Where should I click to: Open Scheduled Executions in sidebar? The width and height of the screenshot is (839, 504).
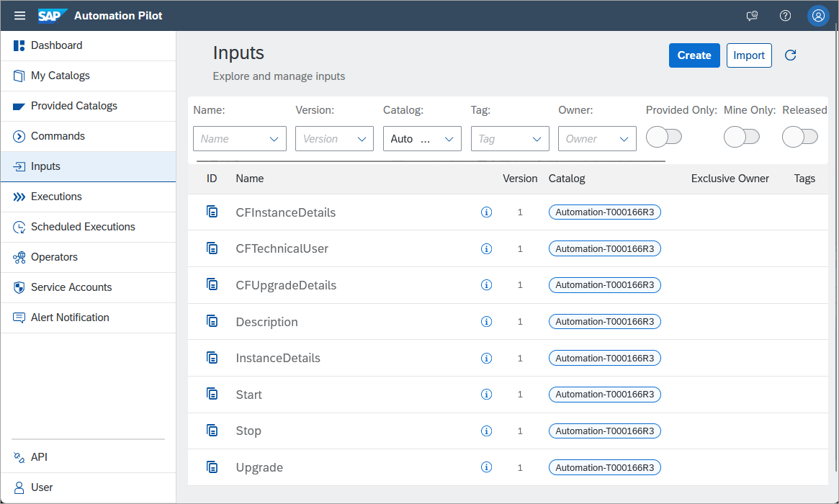89,227
